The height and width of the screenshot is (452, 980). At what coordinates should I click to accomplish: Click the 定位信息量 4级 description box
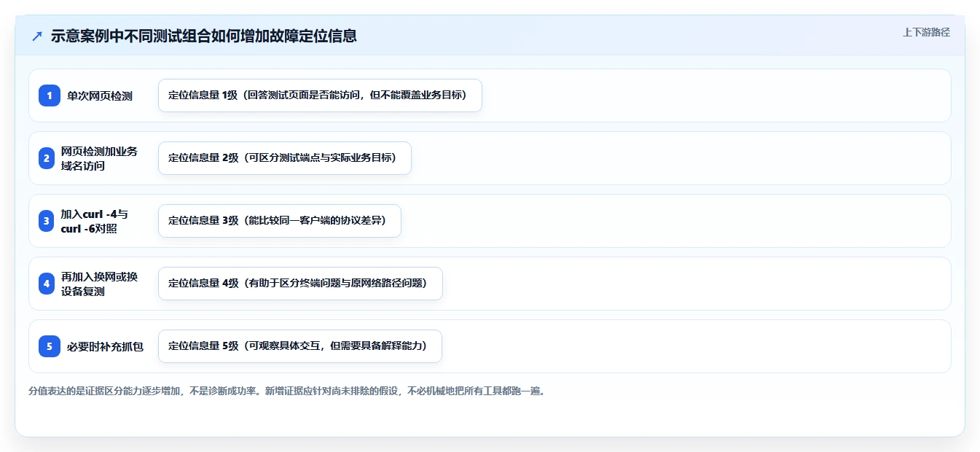(300, 284)
